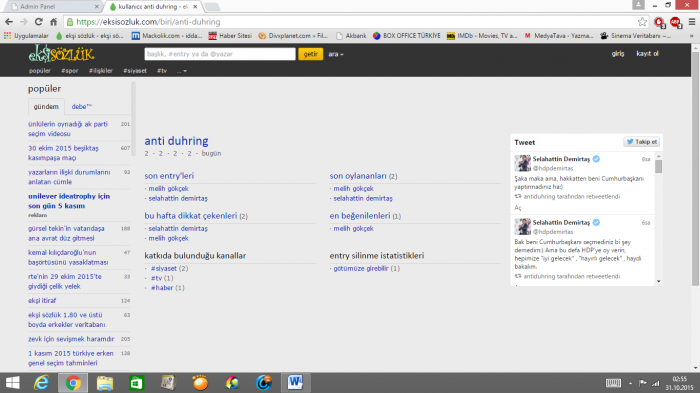700x393 pixels.
Task: Open File Explorer from taskbar
Action: tap(105, 383)
